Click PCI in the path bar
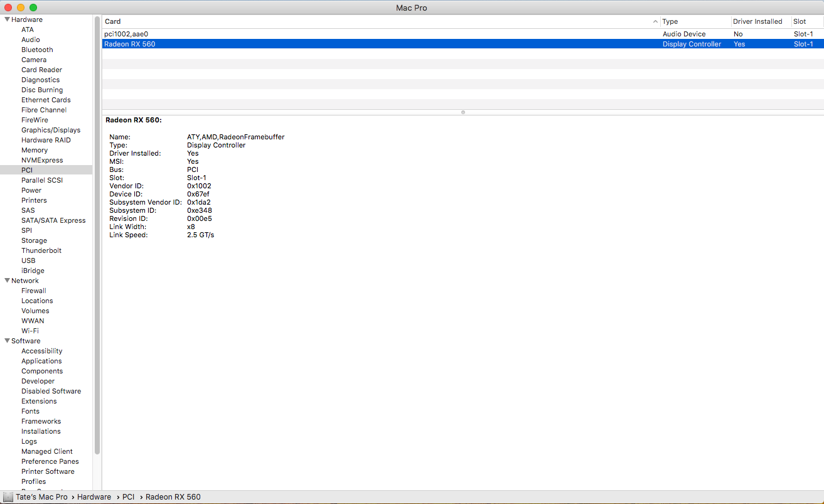The image size is (824, 504). 129,497
